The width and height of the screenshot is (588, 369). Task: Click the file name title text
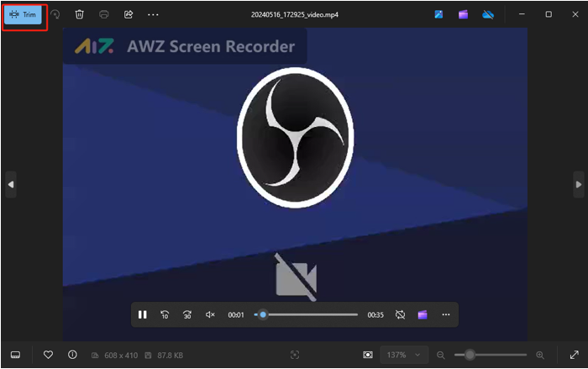click(x=294, y=14)
